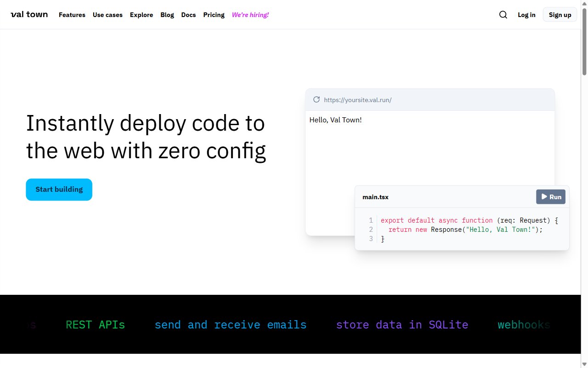The width and height of the screenshot is (588, 368).
Task: Open the Blog page
Action: 167,15
